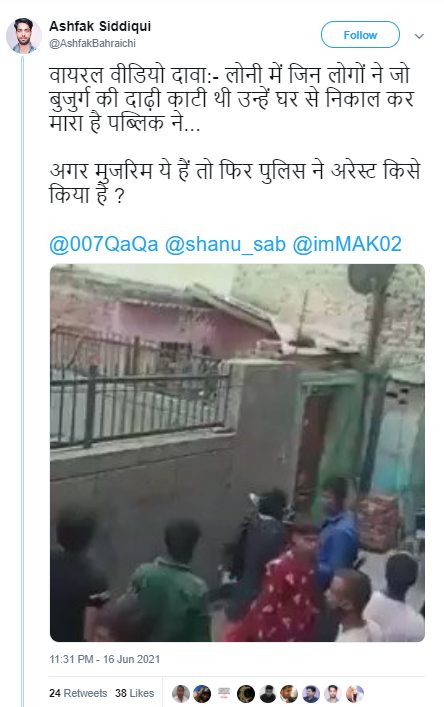The image size is (444, 707).
Task: View the 38 Likes list
Action: point(134,693)
